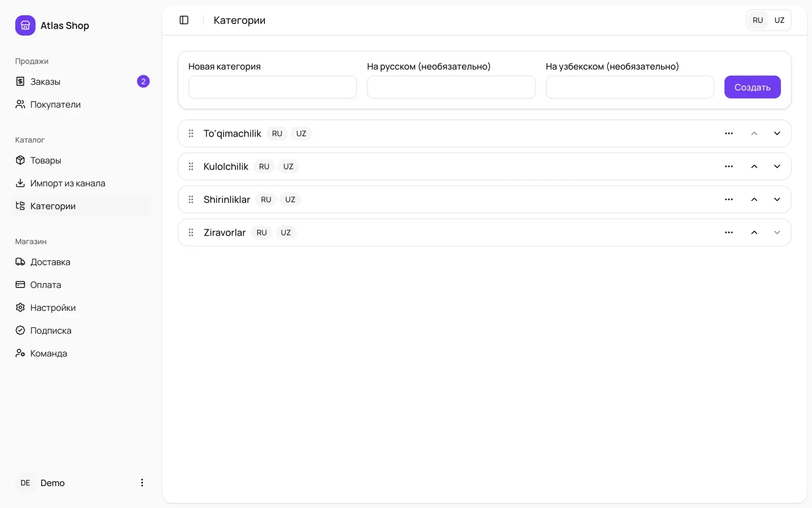812x508 pixels.
Task: Open more options for To'qimachilik
Action: pos(729,134)
